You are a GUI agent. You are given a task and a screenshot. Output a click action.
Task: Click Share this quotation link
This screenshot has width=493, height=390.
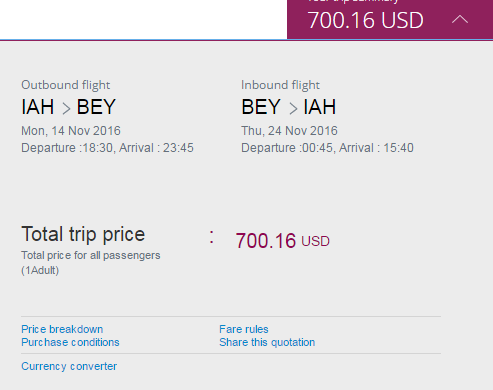pos(267,342)
